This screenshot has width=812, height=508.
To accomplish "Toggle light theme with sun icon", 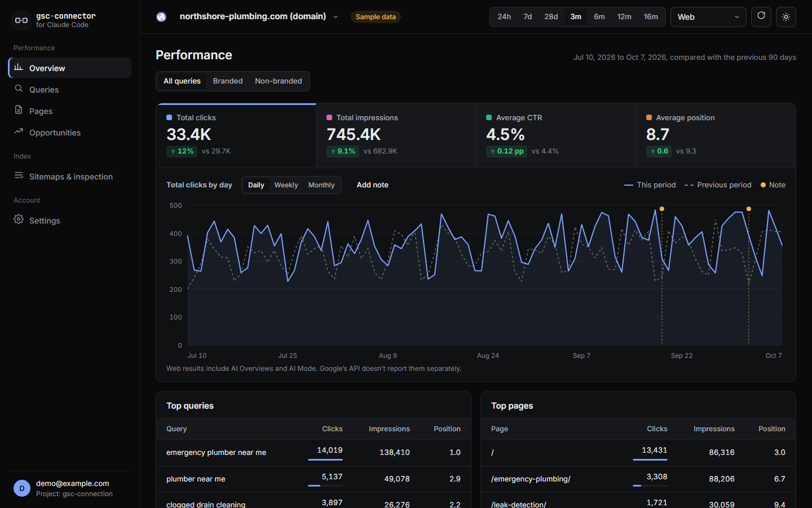I will click(786, 17).
